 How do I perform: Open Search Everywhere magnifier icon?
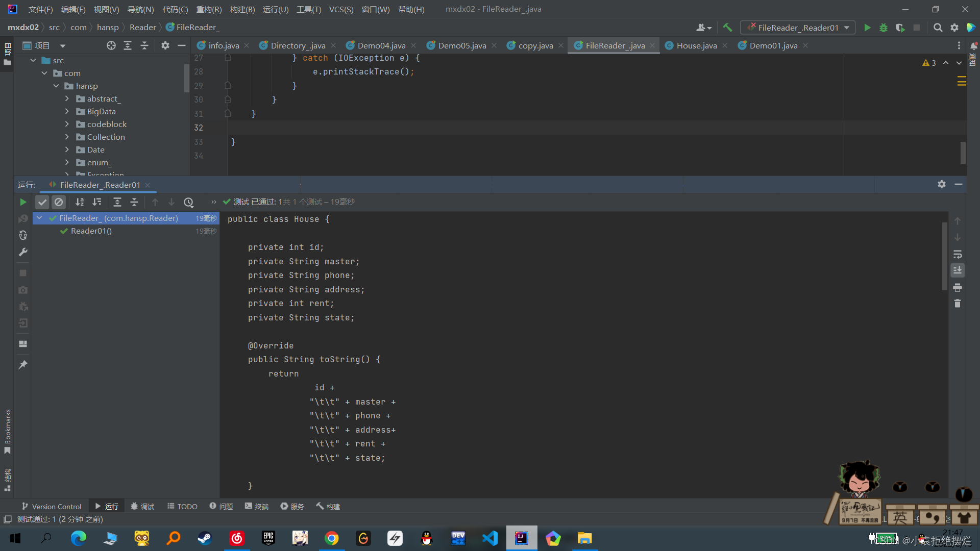click(x=938, y=28)
